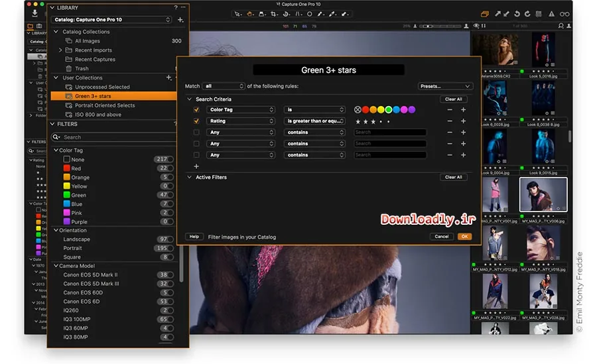Select the Crop tool in the toolbar

click(274, 14)
